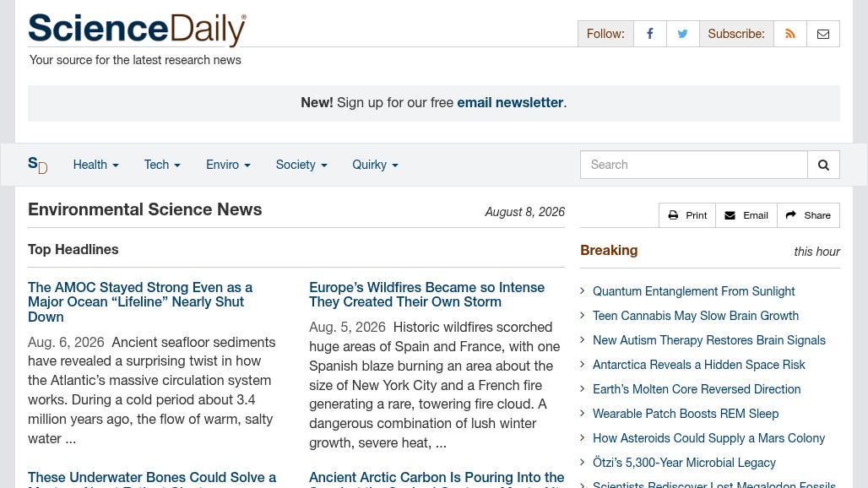Viewport: 868px width, 488px height.
Task: Click the Breaking heading
Action: [609, 251]
